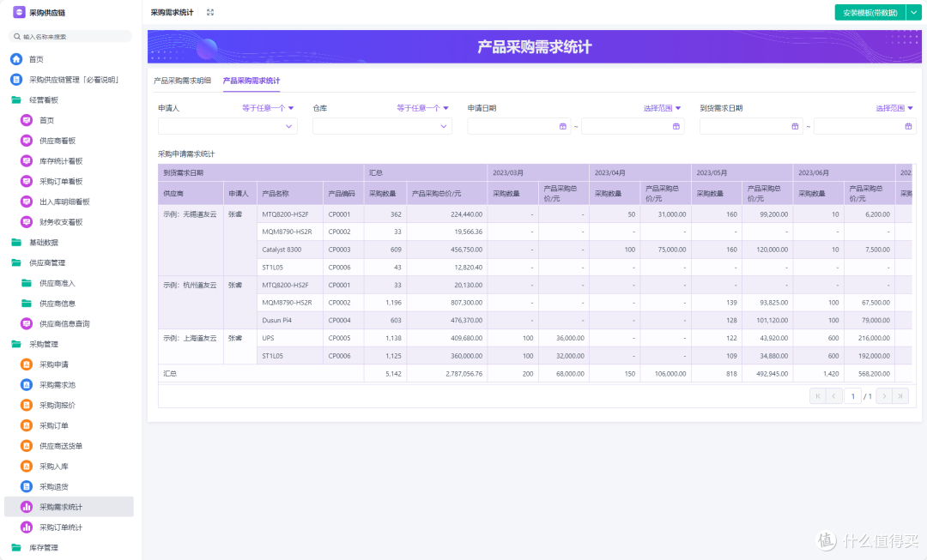The height and width of the screenshot is (560, 927).
Task: Click the 安装模板(带数据) button
Action: point(870,12)
